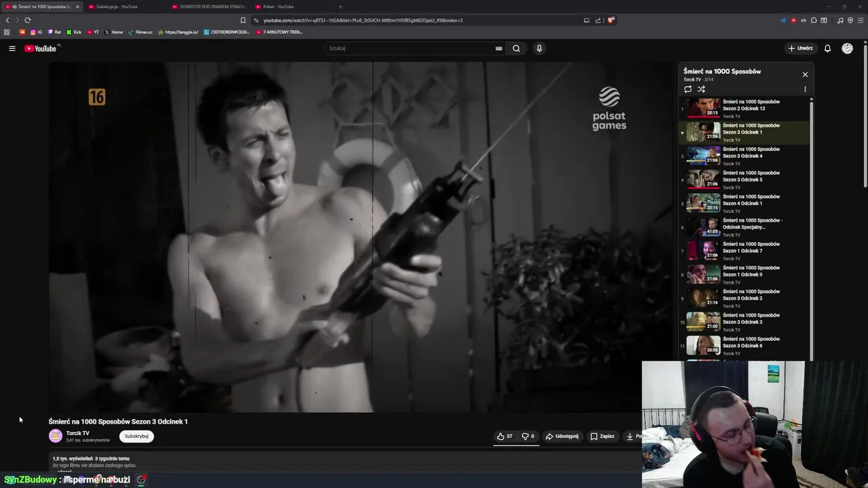Close the playlist panel with X
Image resolution: width=868 pixels, height=488 pixels.
(x=805, y=75)
